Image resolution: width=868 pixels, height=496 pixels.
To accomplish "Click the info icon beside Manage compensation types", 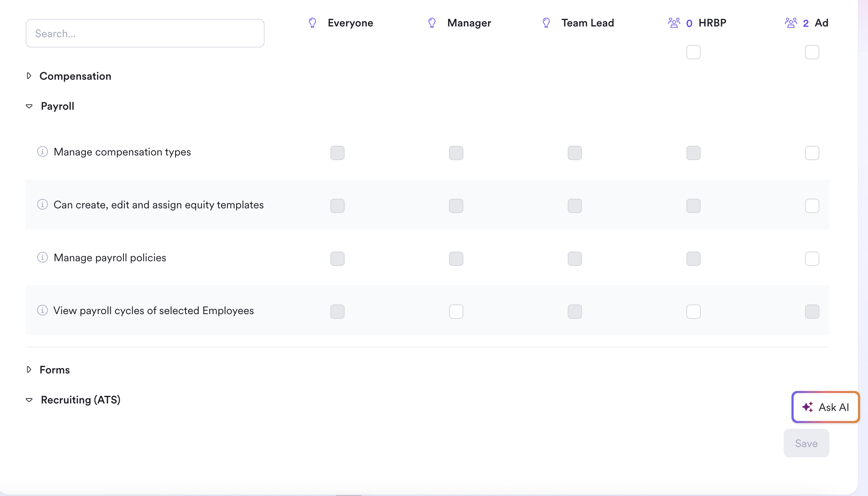I will click(43, 152).
